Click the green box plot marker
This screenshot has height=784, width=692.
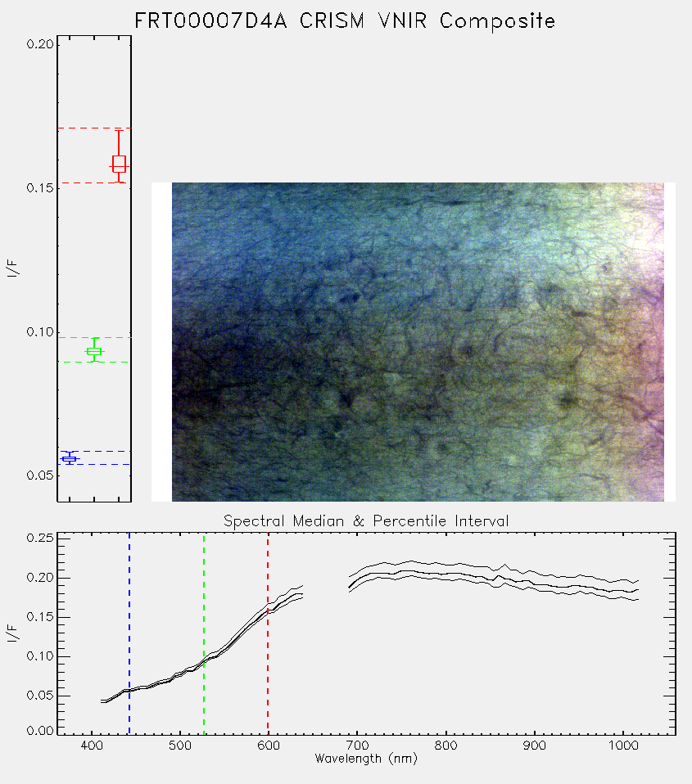click(94, 351)
